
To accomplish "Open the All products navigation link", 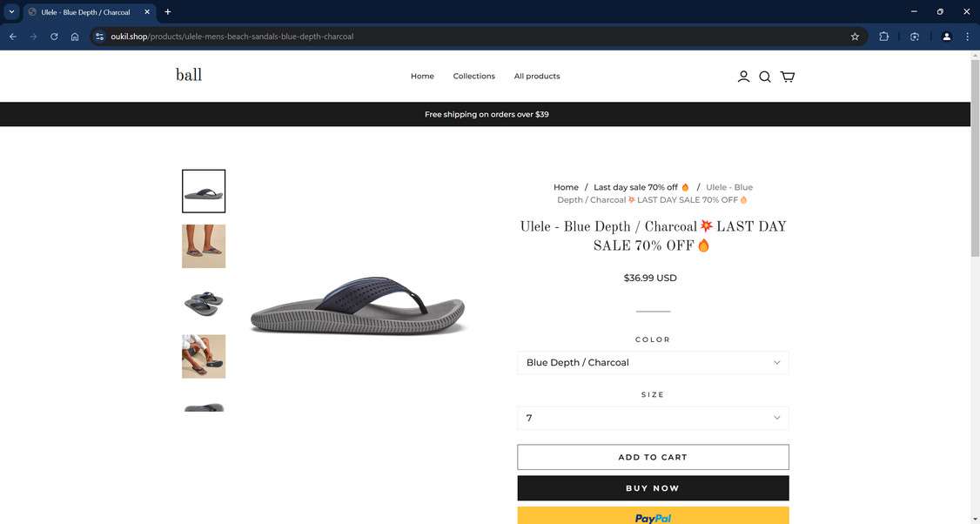I will click(x=536, y=77).
